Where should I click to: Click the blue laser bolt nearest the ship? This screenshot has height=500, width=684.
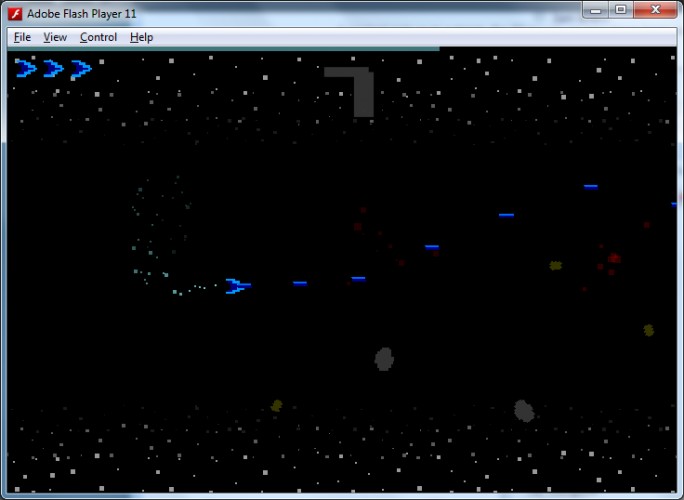(300, 283)
